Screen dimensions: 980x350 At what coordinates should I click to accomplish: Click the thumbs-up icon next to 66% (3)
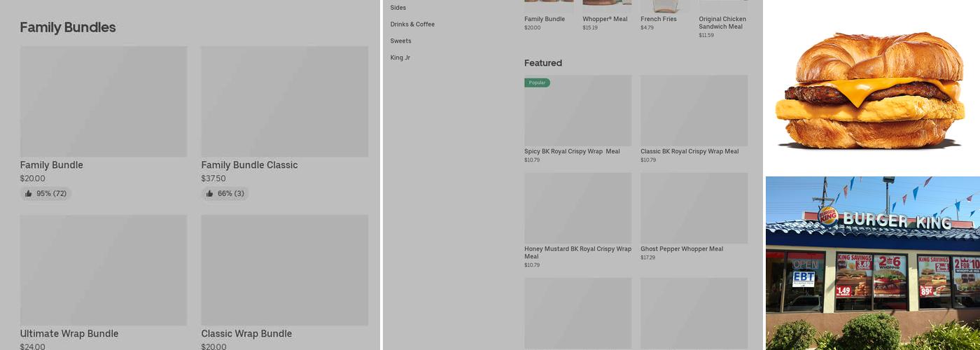[210, 194]
